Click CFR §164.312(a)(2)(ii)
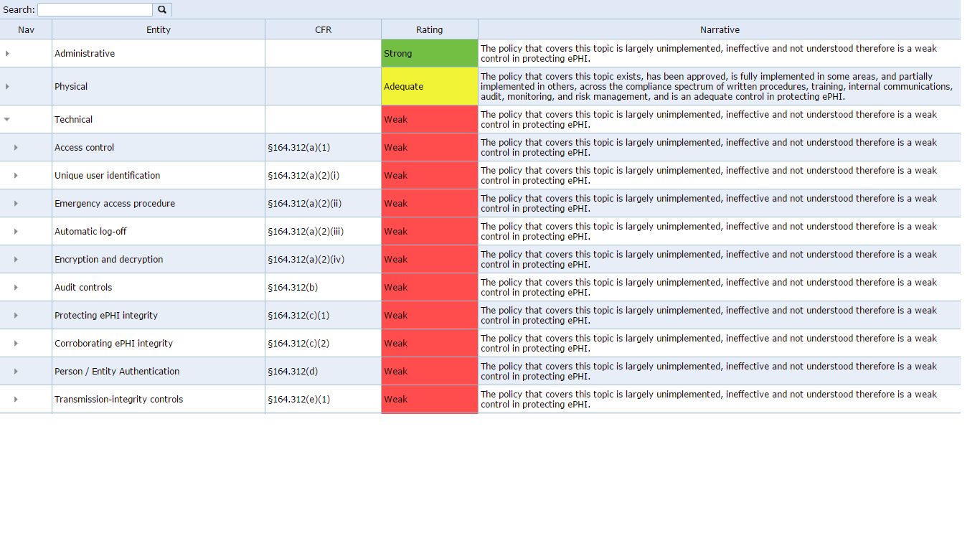This screenshot has width=980, height=551. pyautogui.click(x=305, y=204)
